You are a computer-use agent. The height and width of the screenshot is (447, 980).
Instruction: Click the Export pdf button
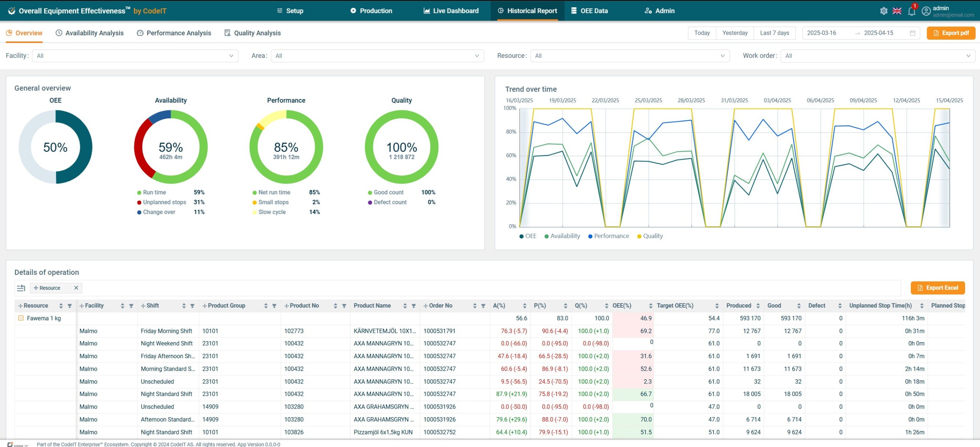pos(951,33)
